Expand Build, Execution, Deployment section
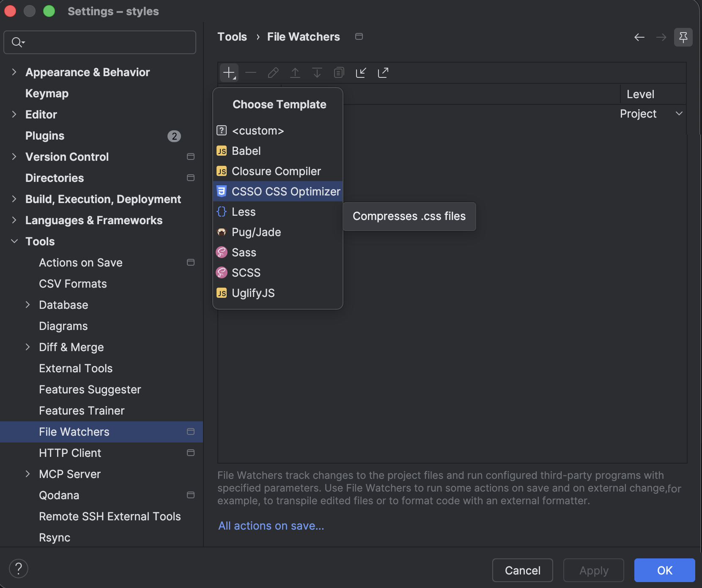Image resolution: width=702 pixels, height=588 pixels. click(x=14, y=199)
